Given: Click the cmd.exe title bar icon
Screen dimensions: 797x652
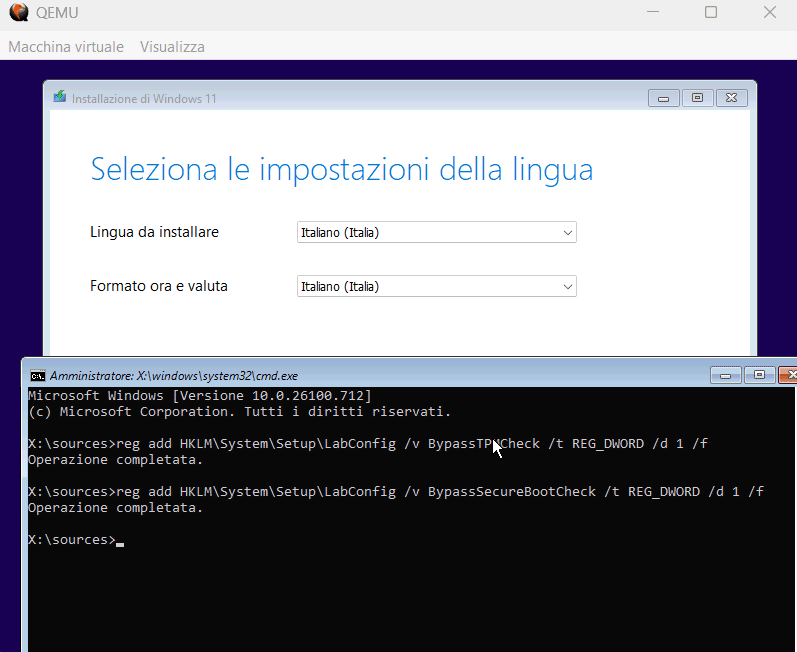Looking at the screenshot, I should (x=38, y=376).
